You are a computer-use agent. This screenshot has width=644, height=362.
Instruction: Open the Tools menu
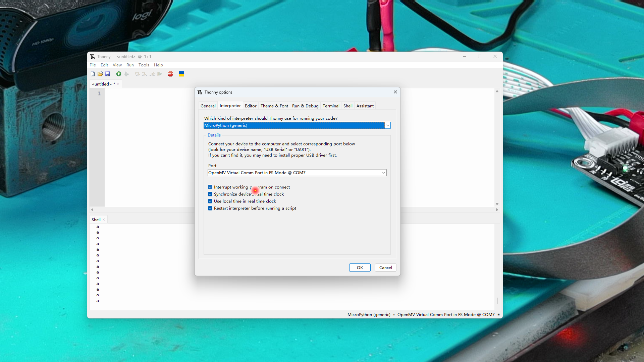[x=144, y=65]
